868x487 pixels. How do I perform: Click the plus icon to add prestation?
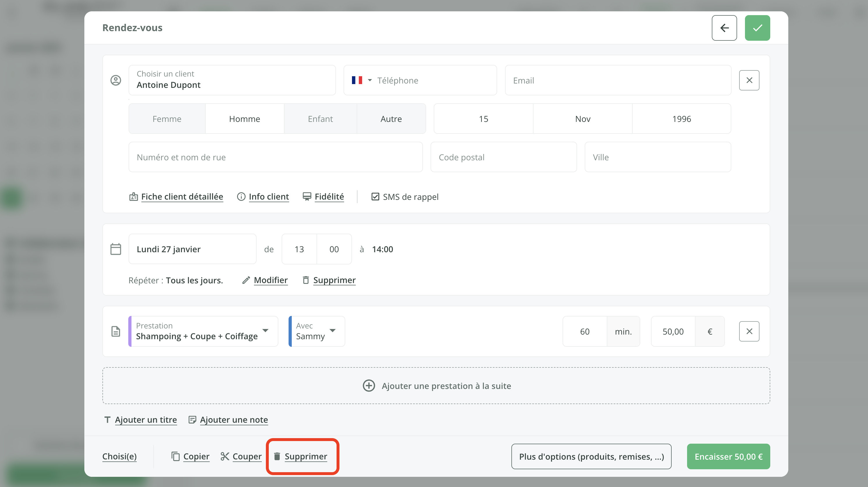[x=369, y=385]
